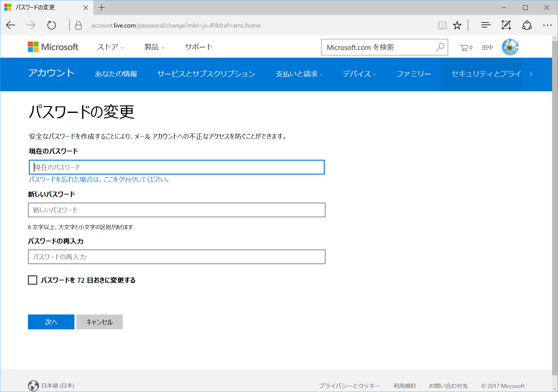Screen dimensions: 558x392
Task: Start a web note with pen icon
Action: (x=506, y=25)
